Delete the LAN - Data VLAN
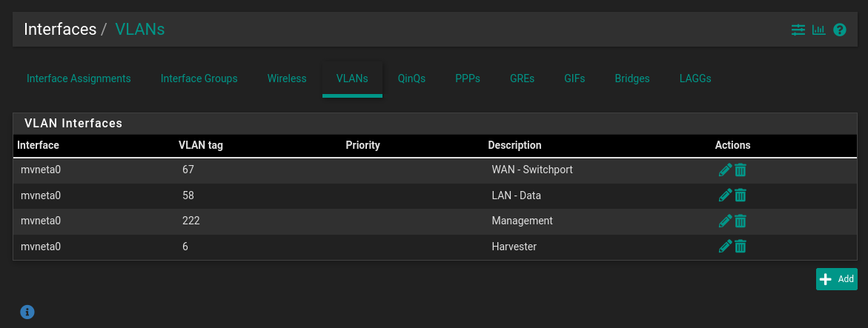868x328 pixels. click(741, 195)
